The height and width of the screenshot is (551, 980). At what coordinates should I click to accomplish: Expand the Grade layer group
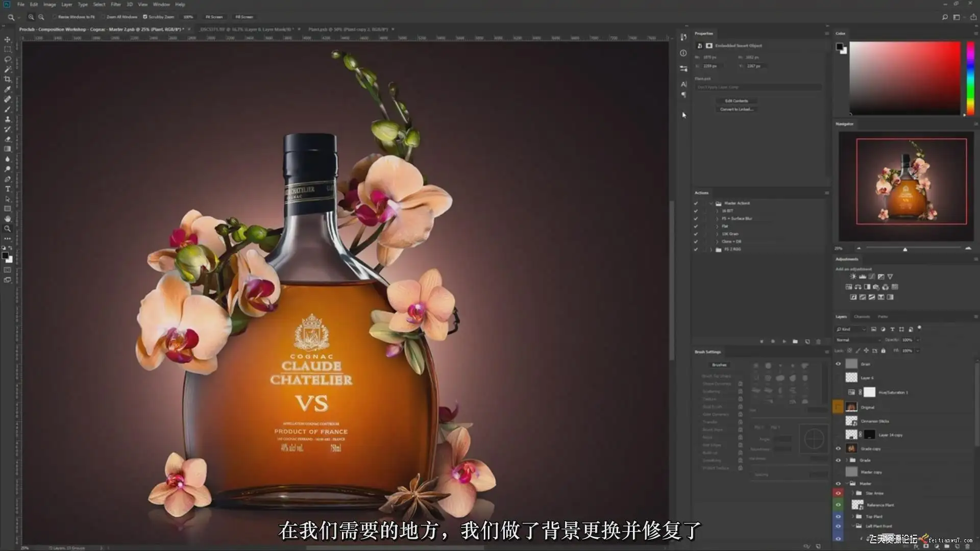click(x=847, y=460)
